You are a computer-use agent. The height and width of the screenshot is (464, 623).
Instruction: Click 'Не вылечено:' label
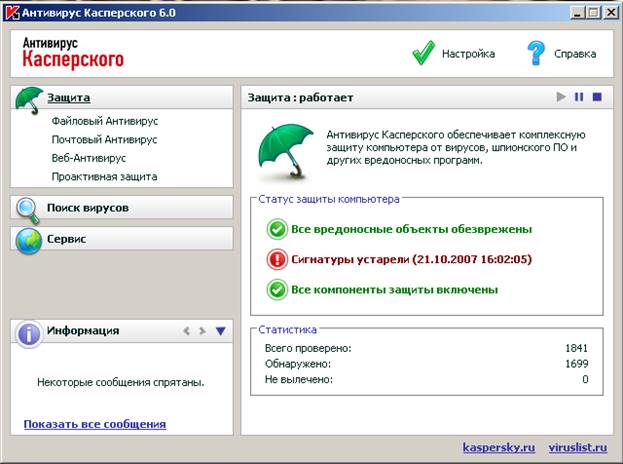tap(299, 379)
